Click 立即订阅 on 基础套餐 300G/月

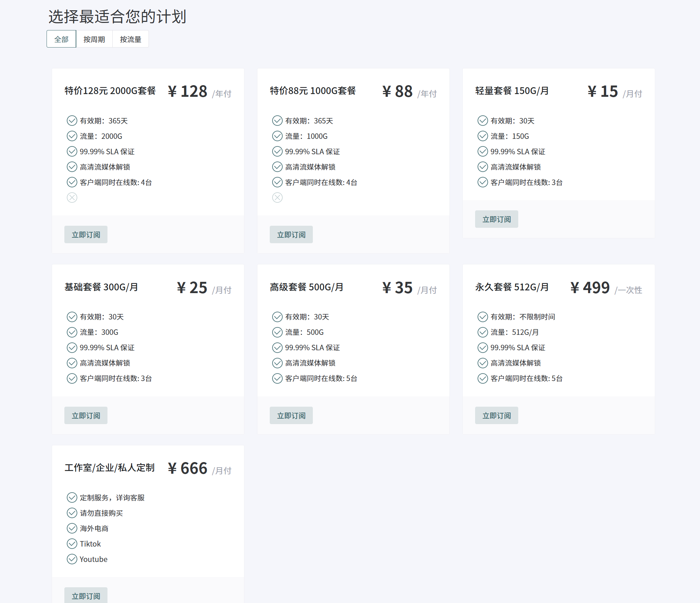click(86, 416)
